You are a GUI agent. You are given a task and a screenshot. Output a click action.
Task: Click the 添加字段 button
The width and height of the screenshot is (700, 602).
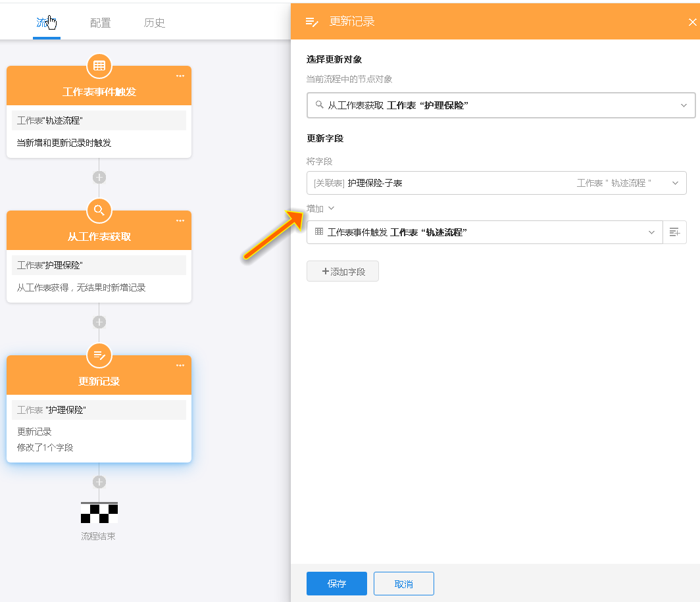point(343,271)
